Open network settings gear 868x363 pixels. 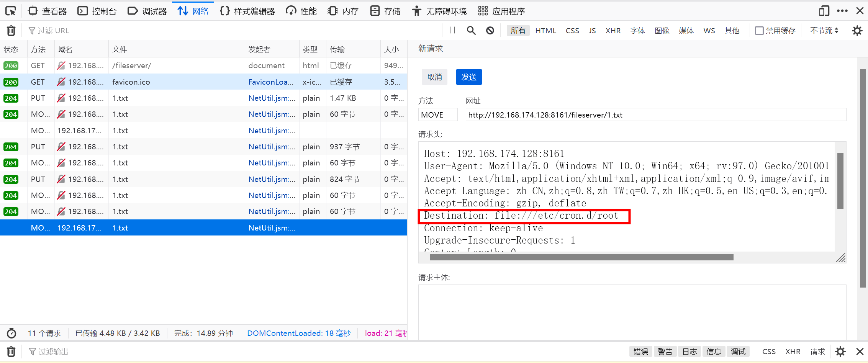click(857, 31)
